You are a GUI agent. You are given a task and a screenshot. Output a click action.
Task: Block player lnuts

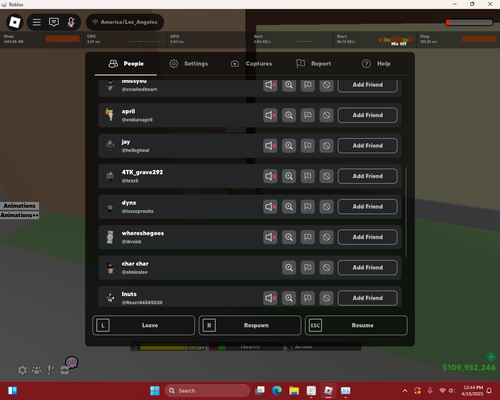[326, 298]
